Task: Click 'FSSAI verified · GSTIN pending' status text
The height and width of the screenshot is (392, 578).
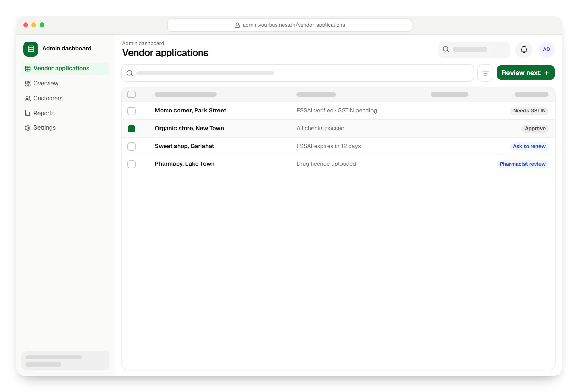Action: coord(337,110)
